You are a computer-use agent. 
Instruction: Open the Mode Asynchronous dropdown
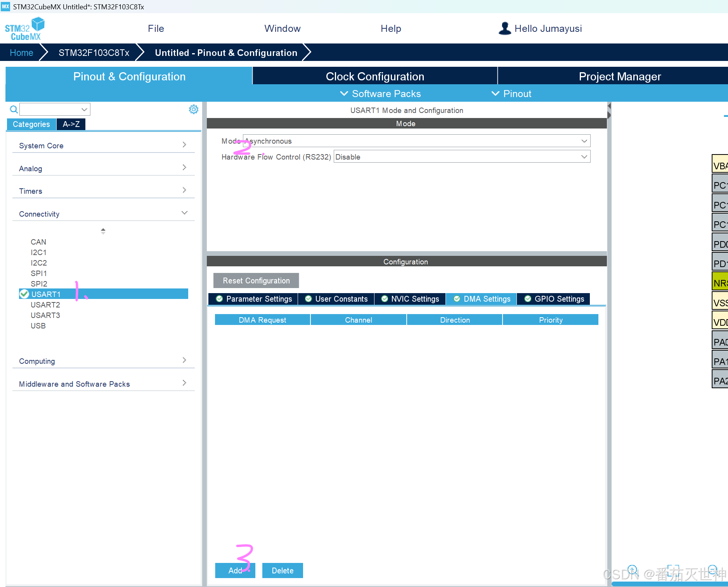416,141
